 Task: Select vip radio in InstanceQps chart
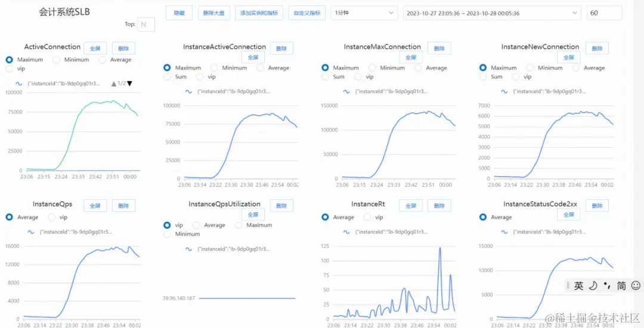click(x=52, y=216)
